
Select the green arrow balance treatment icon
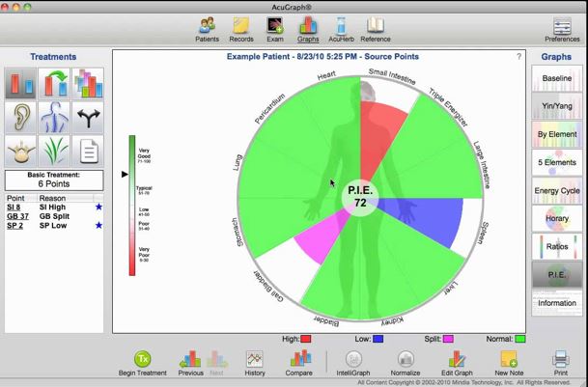[54, 83]
